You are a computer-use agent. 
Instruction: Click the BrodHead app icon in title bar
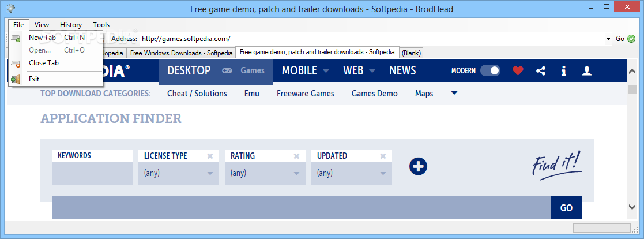11,8
